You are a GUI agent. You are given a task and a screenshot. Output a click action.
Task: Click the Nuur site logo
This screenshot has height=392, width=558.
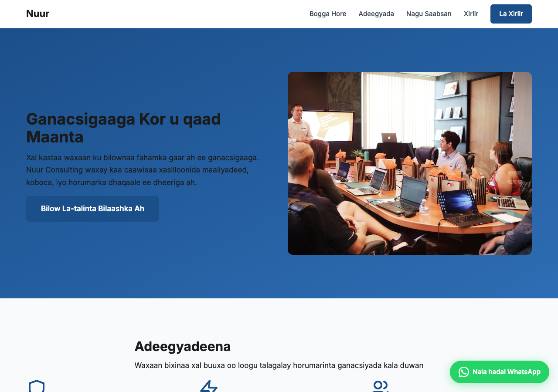[x=37, y=14]
